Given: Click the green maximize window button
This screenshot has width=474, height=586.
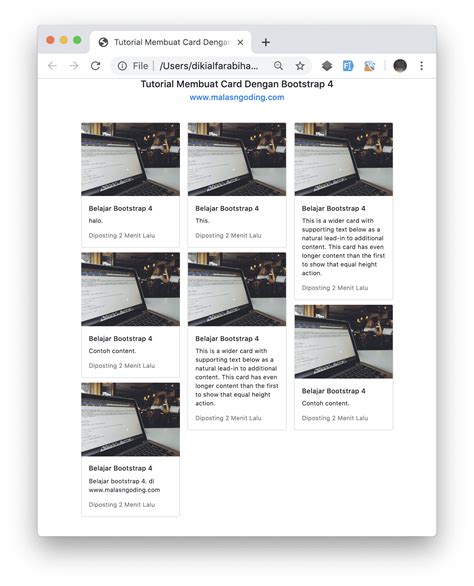Looking at the screenshot, I should pos(77,40).
